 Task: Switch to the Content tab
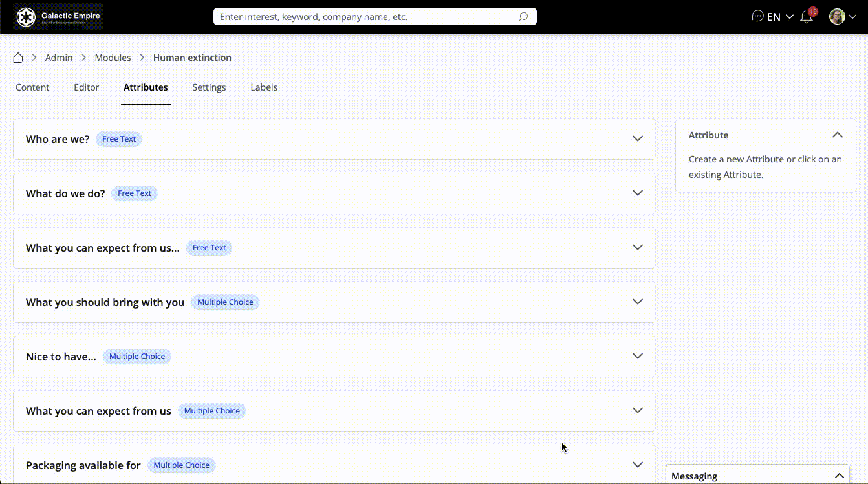[32, 87]
